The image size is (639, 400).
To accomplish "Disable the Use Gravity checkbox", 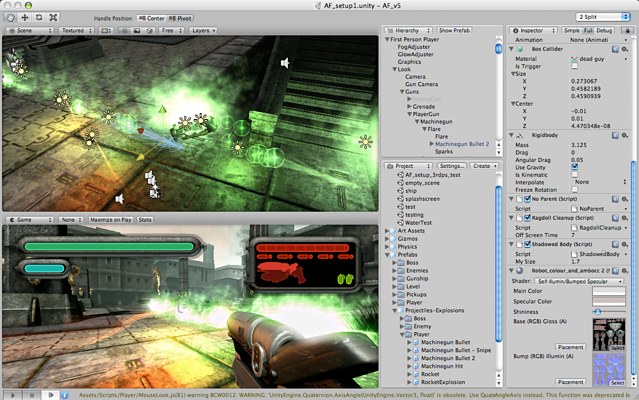I will pos(575,167).
